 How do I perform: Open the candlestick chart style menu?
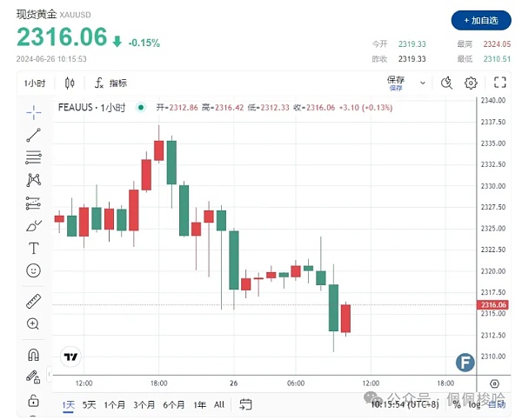pos(70,83)
